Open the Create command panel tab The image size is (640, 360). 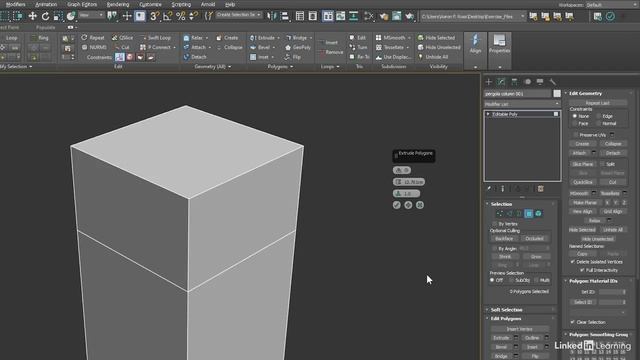pos(489,82)
